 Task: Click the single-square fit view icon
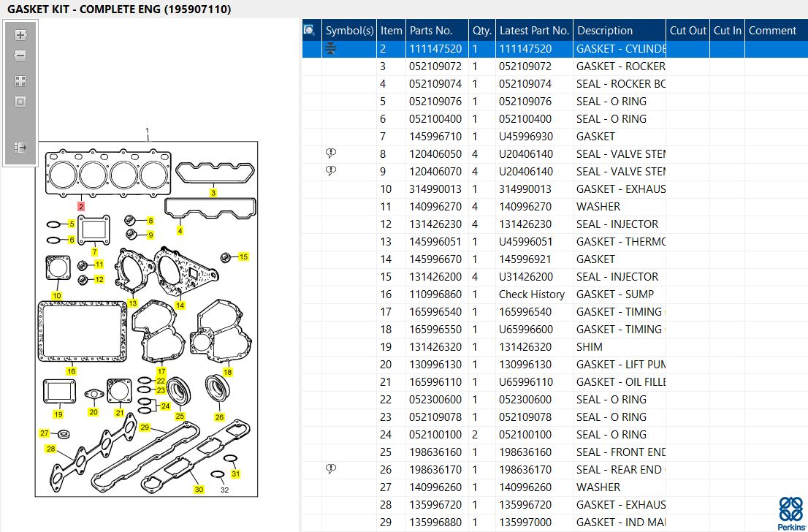point(20,102)
